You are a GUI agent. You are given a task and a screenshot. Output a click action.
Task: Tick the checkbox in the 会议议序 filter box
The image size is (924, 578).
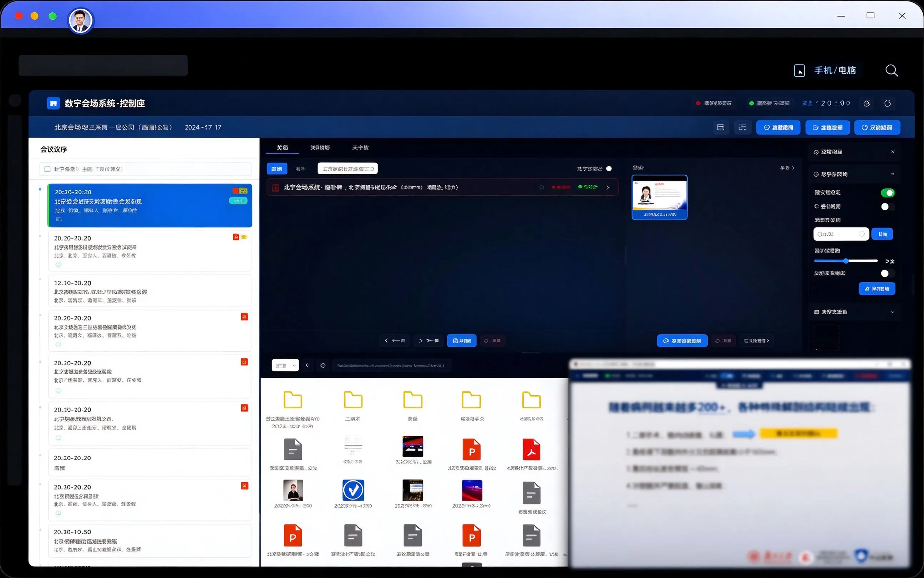47,169
